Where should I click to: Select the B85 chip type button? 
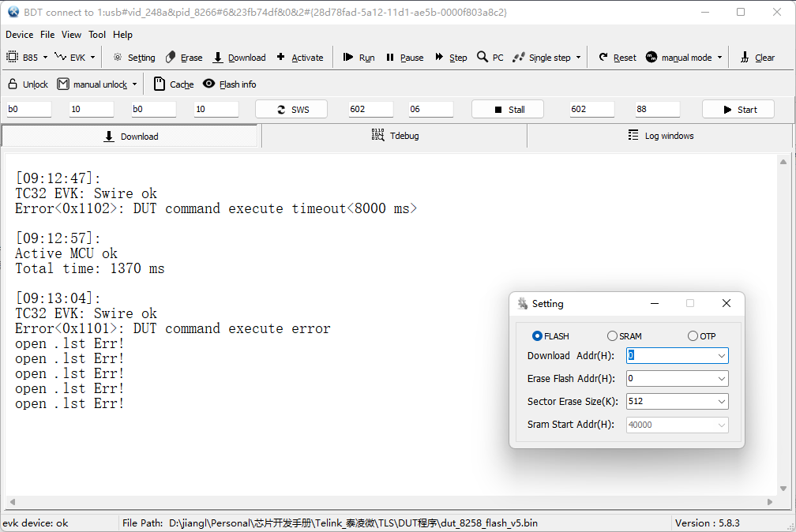22,58
